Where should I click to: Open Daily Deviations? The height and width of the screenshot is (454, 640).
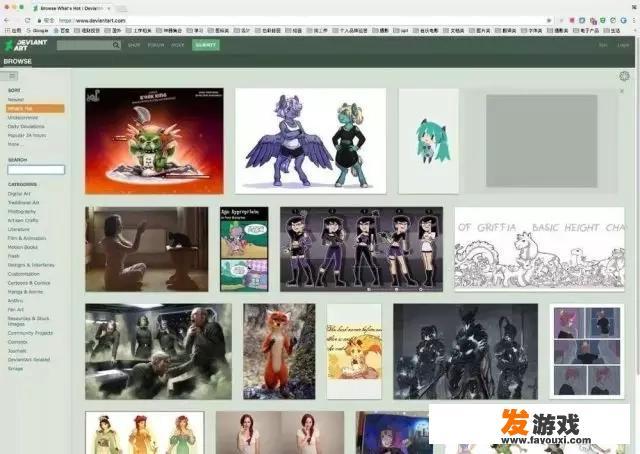26,127
